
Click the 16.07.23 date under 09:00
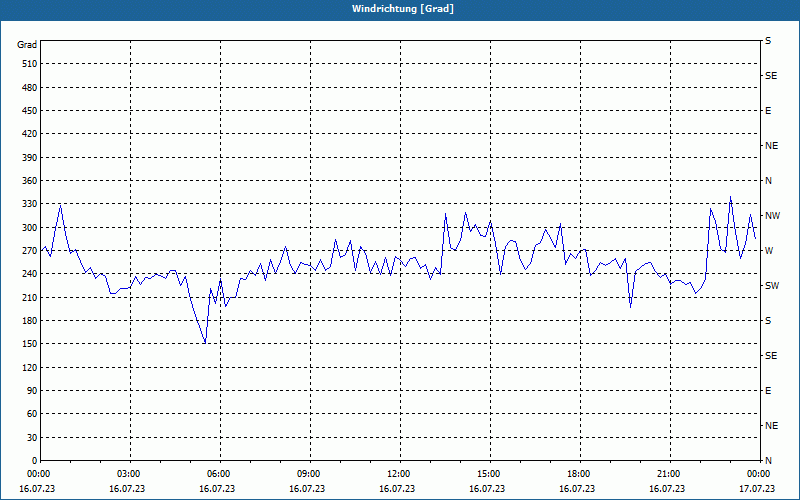click(307, 489)
